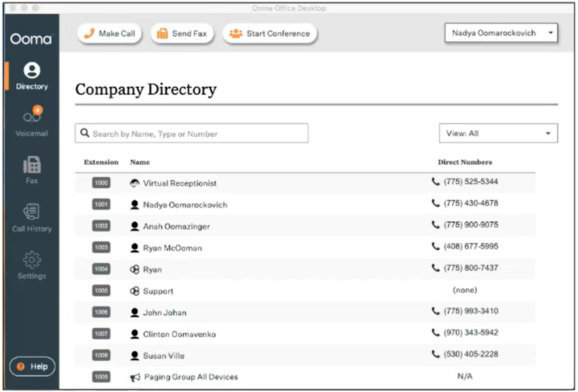Click the Paging Group megaphone icon
The image size is (578, 392).
135,377
